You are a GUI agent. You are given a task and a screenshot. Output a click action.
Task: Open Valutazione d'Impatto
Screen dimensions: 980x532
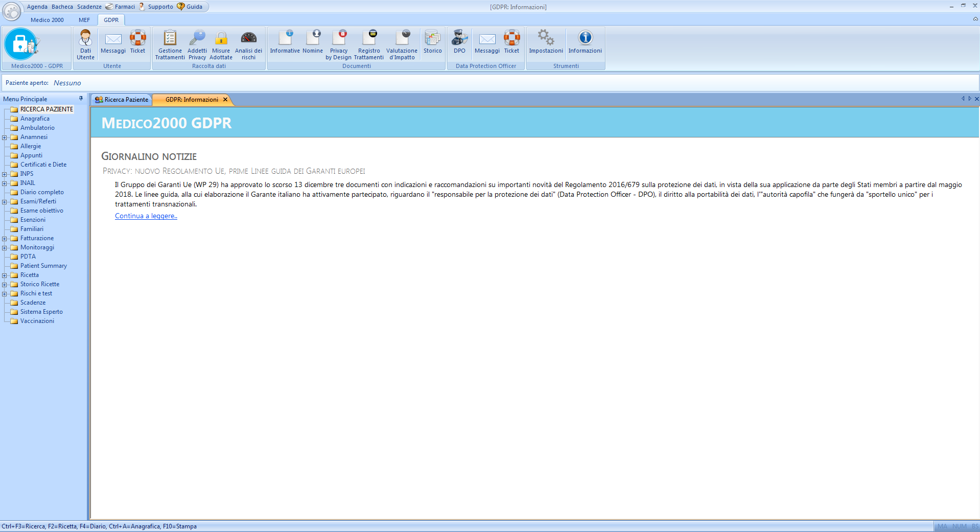(x=402, y=44)
